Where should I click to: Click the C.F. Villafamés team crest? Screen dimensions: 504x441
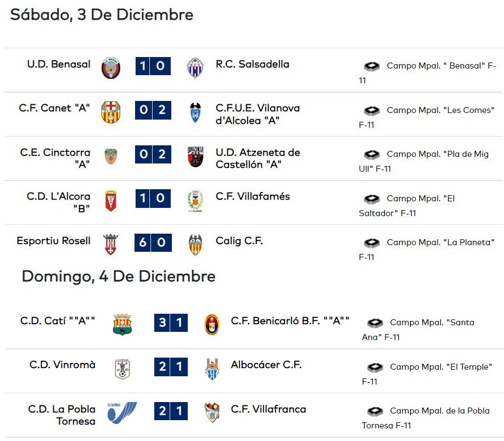(195, 201)
